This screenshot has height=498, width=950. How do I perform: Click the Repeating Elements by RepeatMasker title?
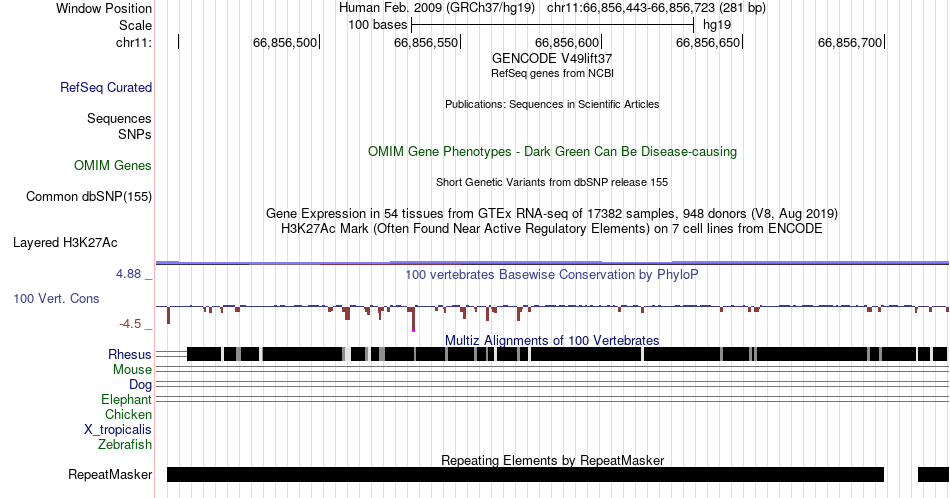tap(552, 460)
